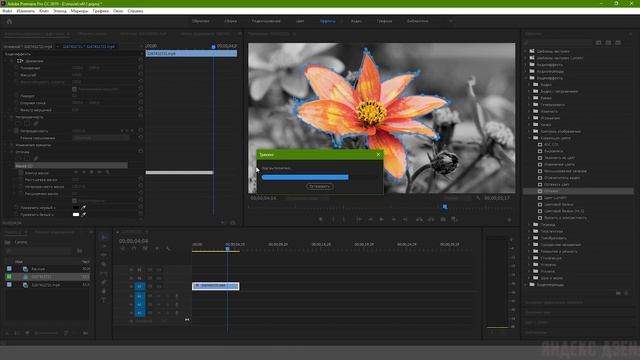
Task: Pick white mapping color with eyedropper
Action: click(x=84, y=214)
